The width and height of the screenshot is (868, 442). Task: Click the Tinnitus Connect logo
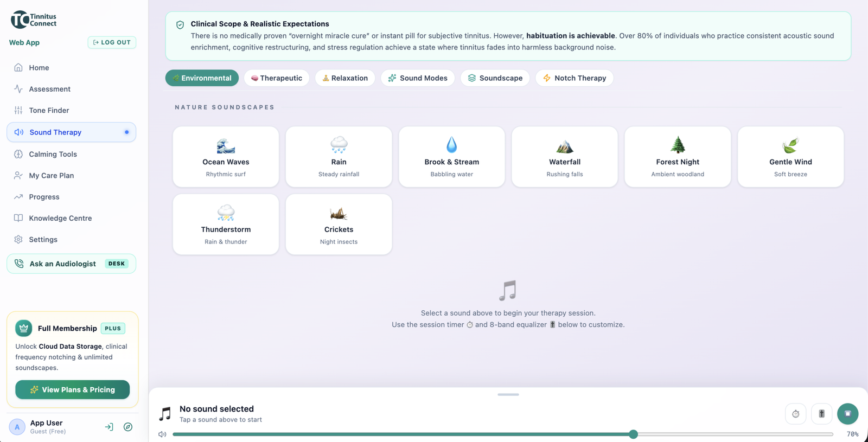[x=34, y=20]
